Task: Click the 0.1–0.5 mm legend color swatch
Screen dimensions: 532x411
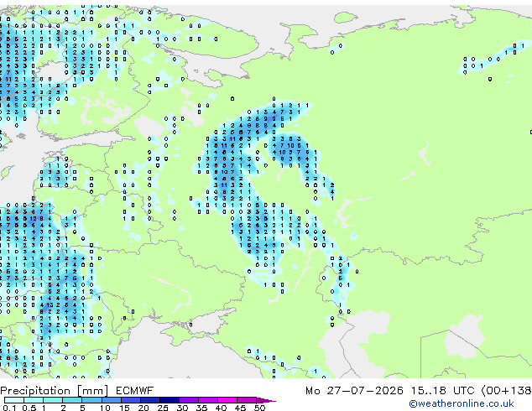Action: (14, 400)
